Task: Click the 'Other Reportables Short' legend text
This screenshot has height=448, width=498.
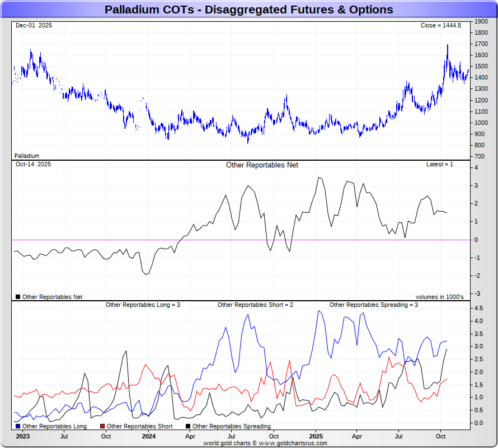Action: [x=139, y=426]
